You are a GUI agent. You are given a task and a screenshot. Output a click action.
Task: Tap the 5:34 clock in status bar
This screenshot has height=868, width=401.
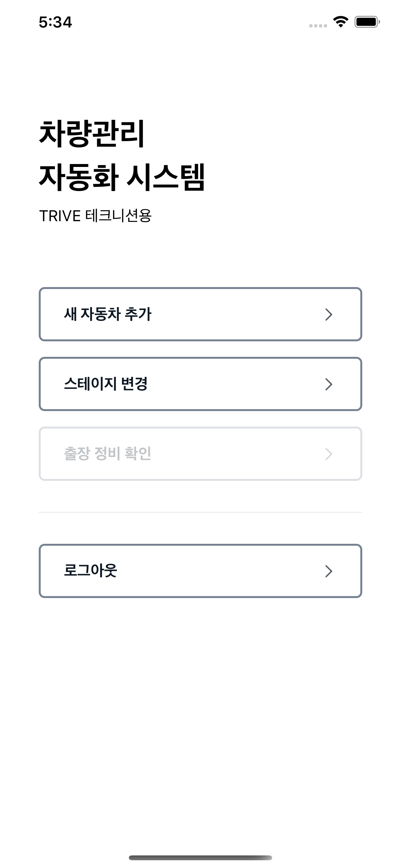coord(55,22)
